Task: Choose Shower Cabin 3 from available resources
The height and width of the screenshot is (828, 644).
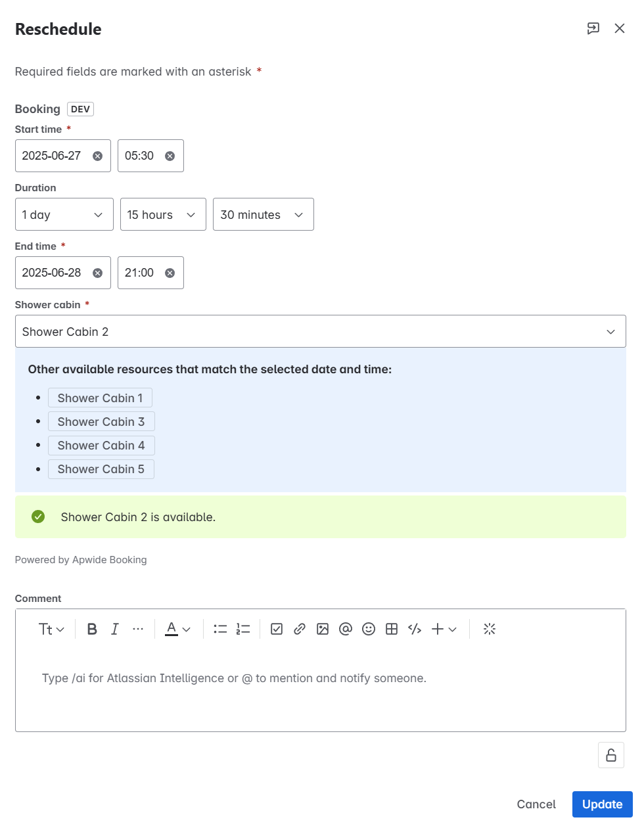Action: click(x=101, y=422)
